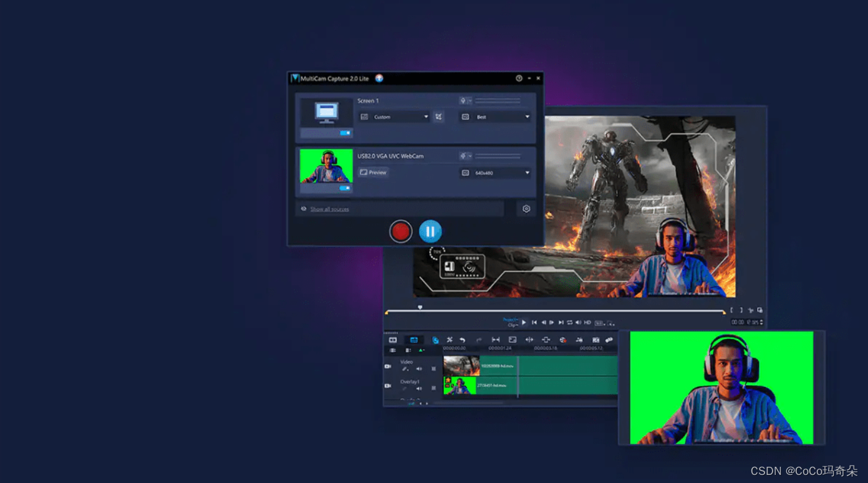The height and width of the screenshot is (483, 868).
Task: Redo the edit in the timeline toolbar
Action: click(x=479, y=340)
